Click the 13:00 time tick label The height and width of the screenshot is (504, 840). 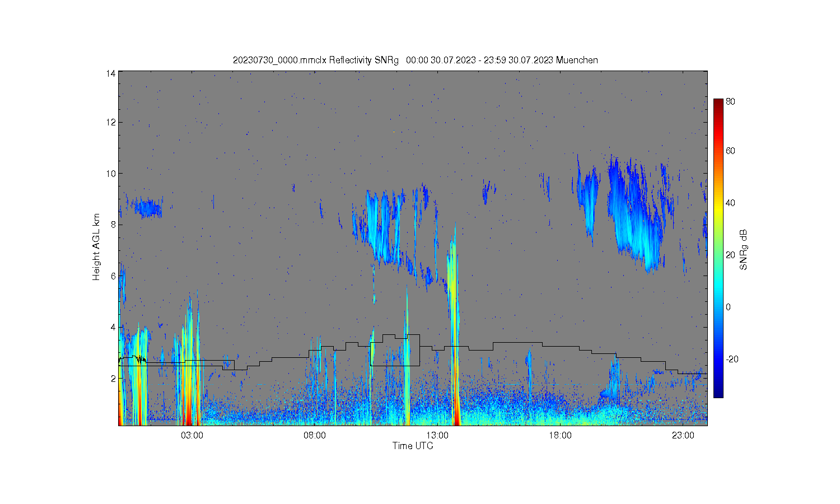pos(437,436)
